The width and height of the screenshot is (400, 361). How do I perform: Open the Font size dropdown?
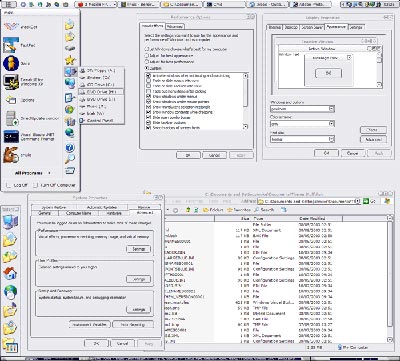coord(331,139)
